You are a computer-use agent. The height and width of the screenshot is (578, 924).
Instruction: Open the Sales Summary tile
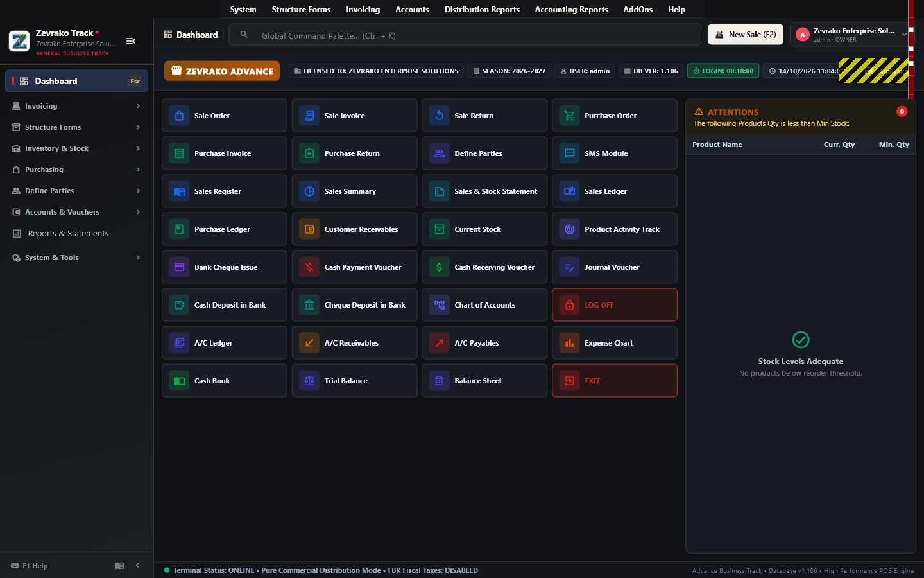pos(354,191)
